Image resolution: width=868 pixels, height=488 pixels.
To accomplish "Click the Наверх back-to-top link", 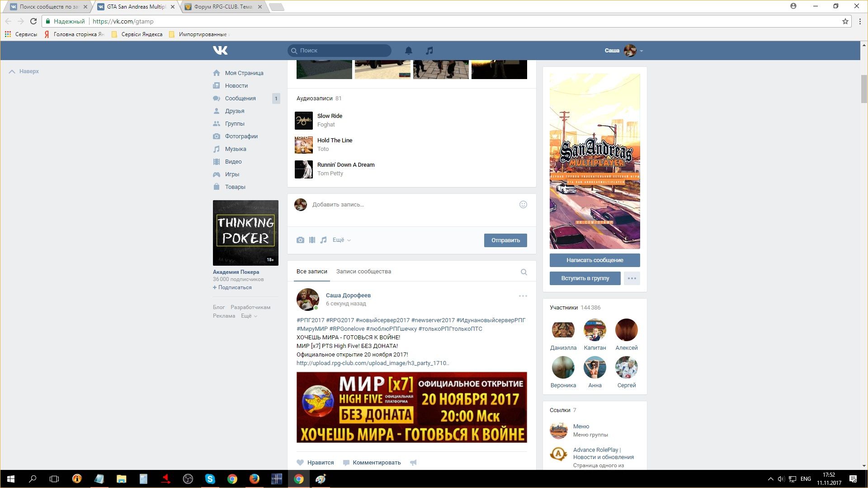I will pos(24,71).
